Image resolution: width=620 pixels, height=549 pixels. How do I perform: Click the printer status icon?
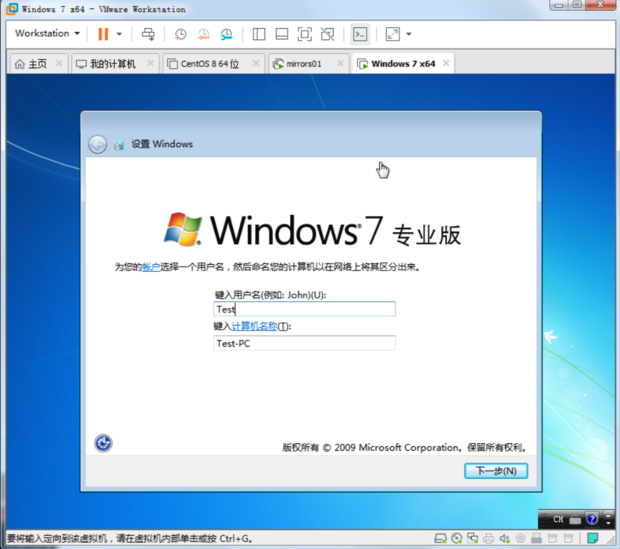489,538
